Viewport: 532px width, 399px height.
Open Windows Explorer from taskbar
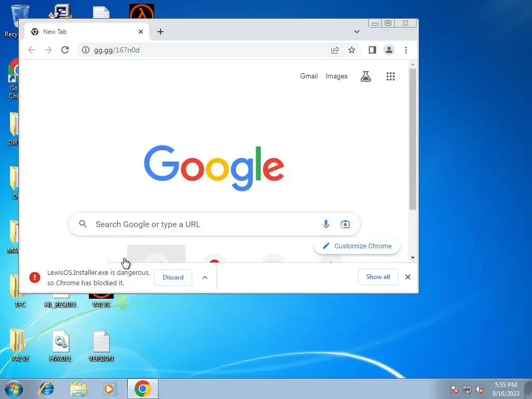(x=78, y=389)
